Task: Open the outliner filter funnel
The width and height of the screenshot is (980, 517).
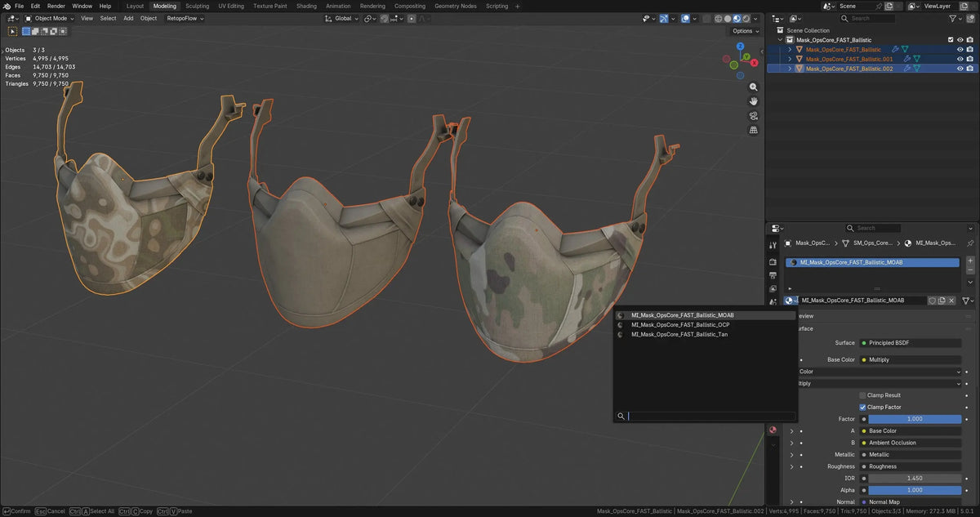Action: (955, 18)
